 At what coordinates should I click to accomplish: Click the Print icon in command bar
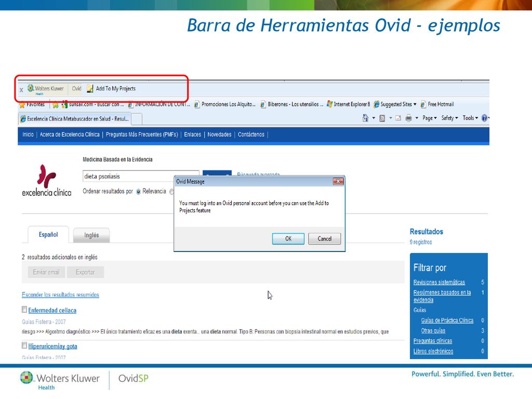[x=408, y=118]
